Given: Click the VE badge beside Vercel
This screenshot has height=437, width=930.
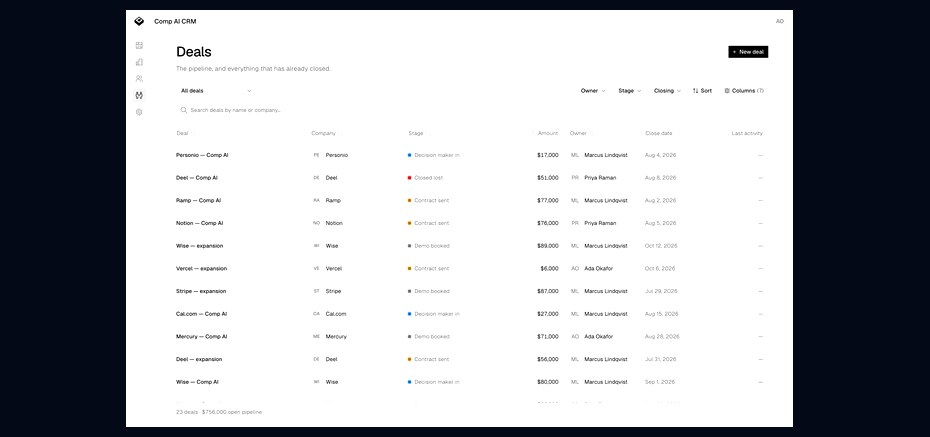Looking at the screenshot, I should click(316, 269).
